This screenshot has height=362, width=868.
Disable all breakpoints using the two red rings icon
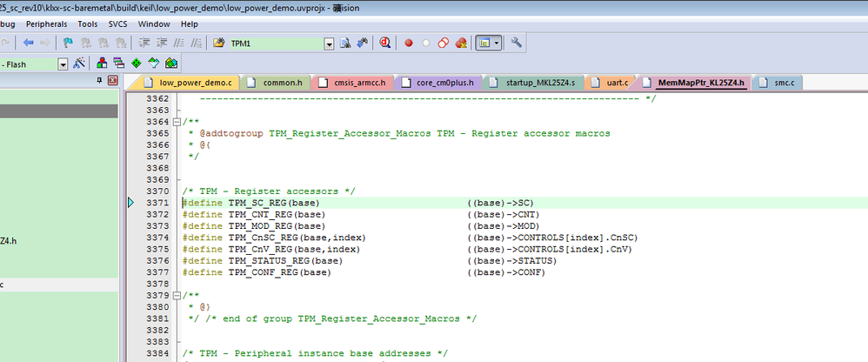443,44
